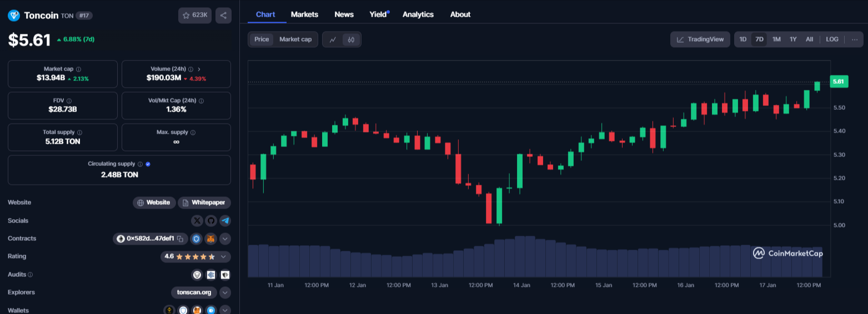Open the Telegram social icon
Viewport: 868px width, 314px height.
pyautogui.click(x=225, y=221)
